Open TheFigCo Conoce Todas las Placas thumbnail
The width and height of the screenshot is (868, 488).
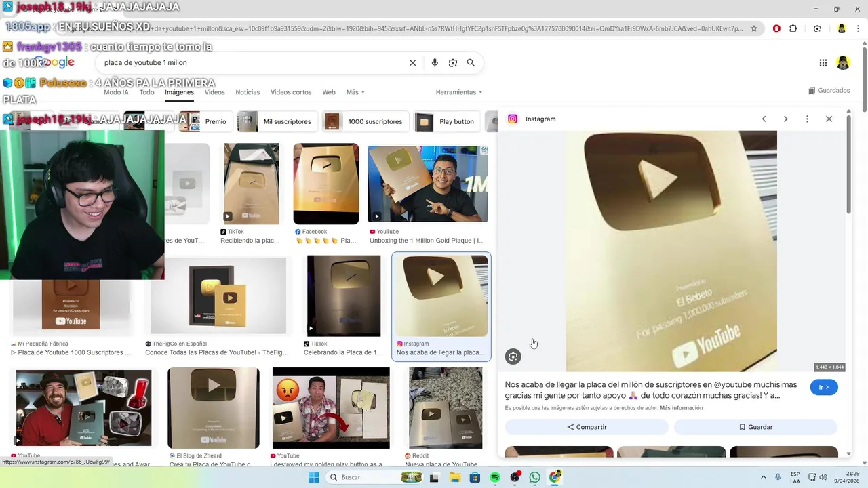click(218, 296)
